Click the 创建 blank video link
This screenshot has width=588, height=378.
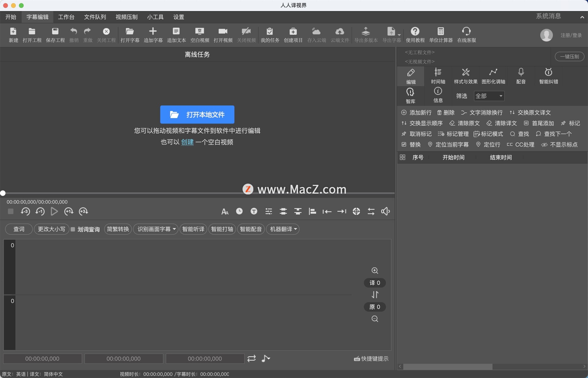[x=187, y=142]
